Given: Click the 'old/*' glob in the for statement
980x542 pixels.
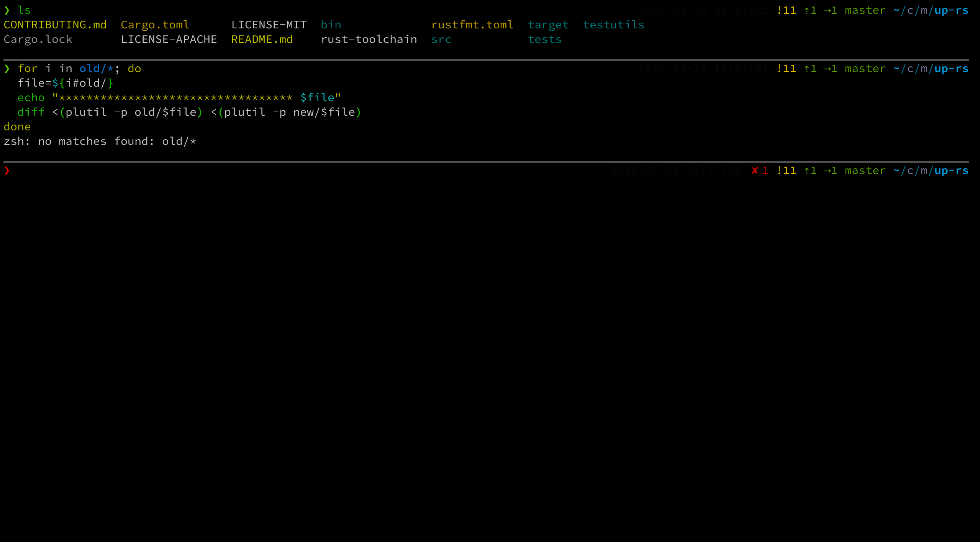Looking at the screenshot, I should (x=97, y=69).
